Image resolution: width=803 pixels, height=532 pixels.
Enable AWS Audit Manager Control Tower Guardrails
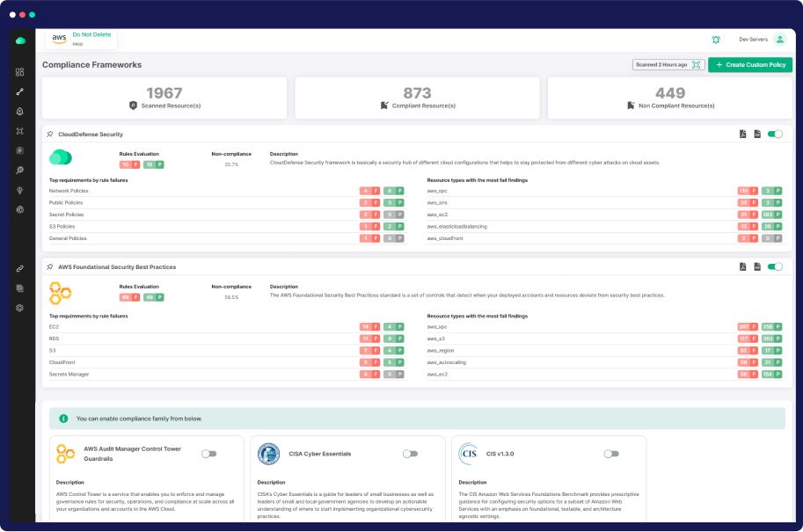[x=208, y=454]
